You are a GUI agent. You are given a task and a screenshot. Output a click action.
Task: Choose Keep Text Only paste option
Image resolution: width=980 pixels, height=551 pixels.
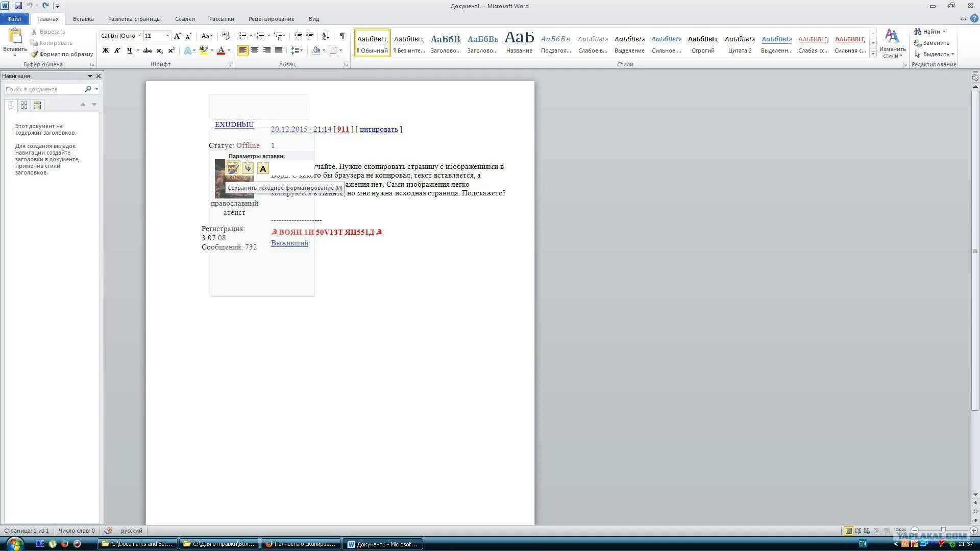click(263, 168)
